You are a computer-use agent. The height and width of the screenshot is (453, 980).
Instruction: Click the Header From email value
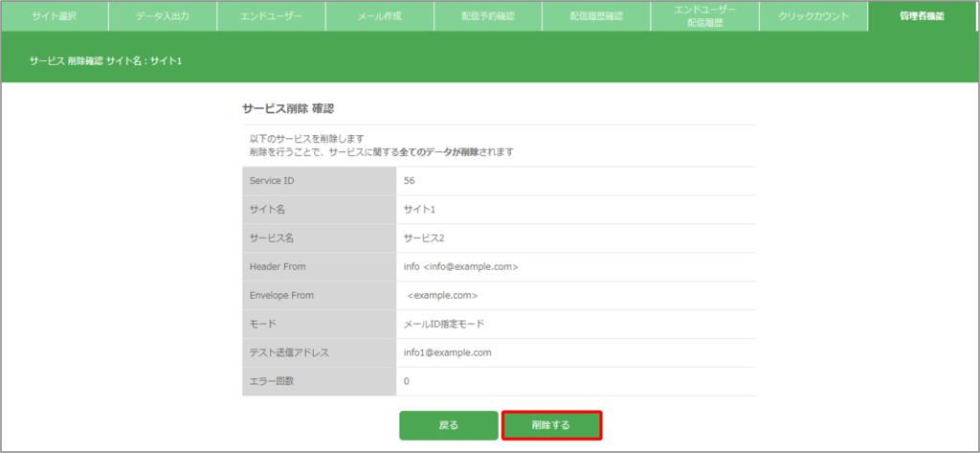coord(461,267)
